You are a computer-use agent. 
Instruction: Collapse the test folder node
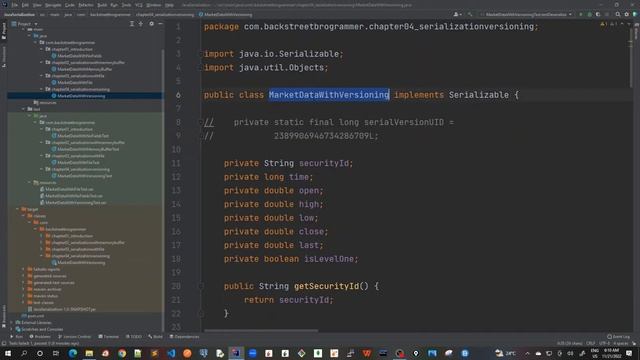click(23, 109)
